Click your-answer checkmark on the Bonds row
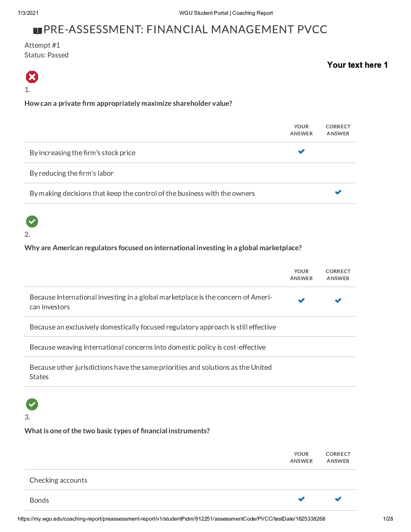This screenshot has width=411, height=532. click(x=302, y=499)
